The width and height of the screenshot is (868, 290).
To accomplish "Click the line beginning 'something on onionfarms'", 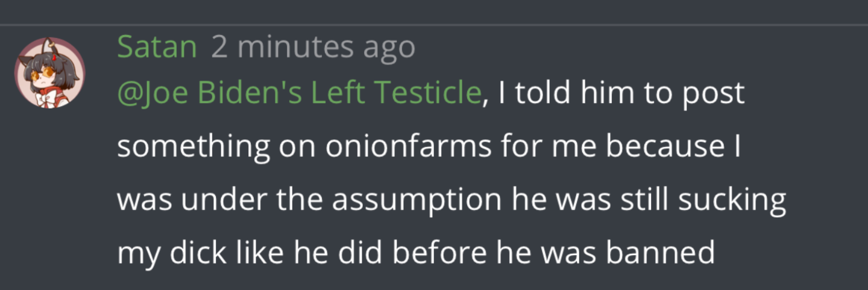I will (x=428, y=147).
